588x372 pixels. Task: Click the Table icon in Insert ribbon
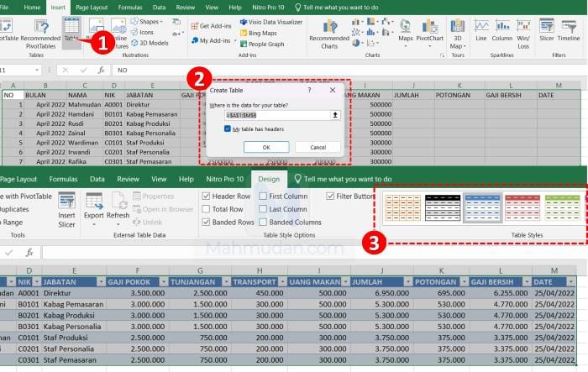pos(71,31)
